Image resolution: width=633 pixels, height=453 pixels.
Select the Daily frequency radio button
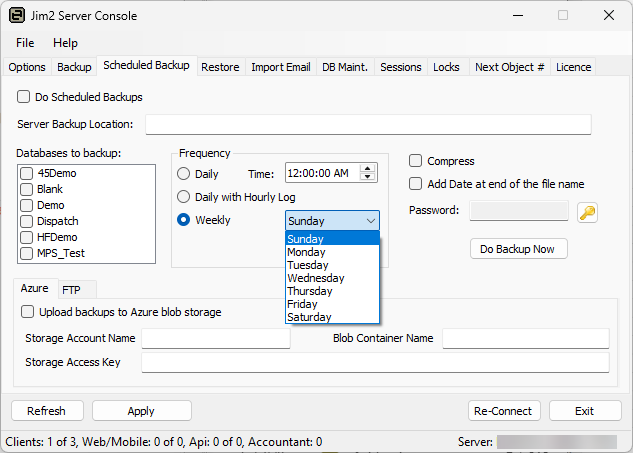[x=183, y=174]
